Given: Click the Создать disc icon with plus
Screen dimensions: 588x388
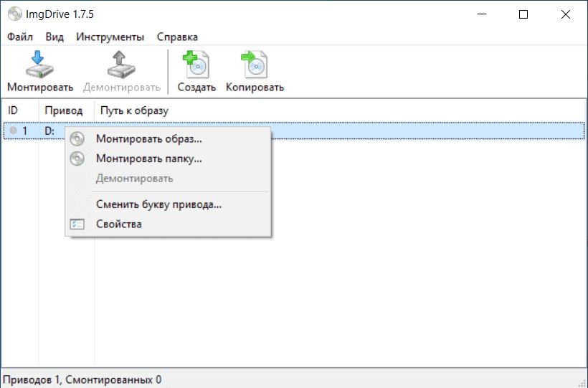Looking at the screenshot, I should point(196,65).
